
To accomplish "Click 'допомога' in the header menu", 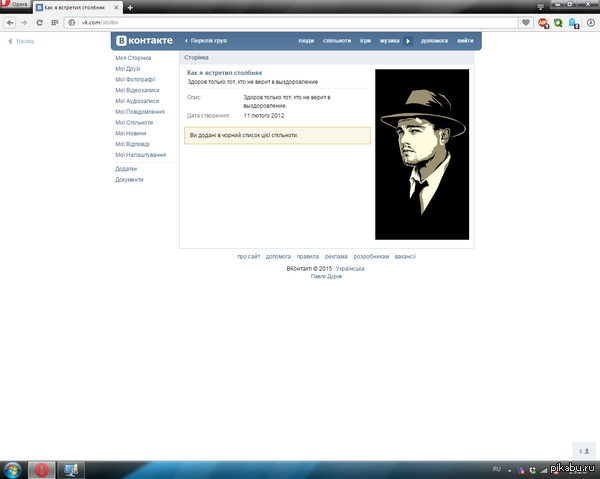I will click(x=434, y=41).
